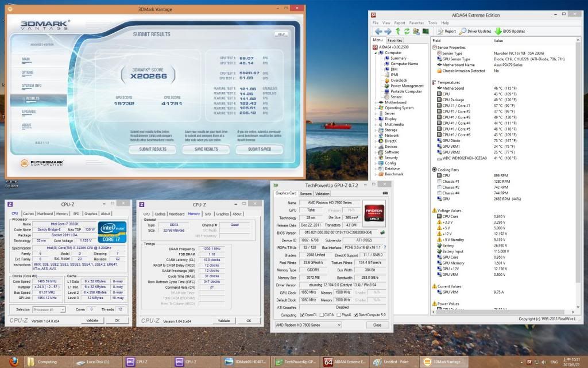Toggle DirectCompute 5.0 checkbox in GPU-Z

(356, 315)
